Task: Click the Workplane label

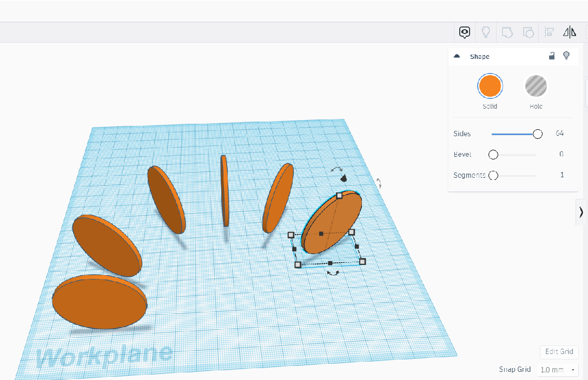Action: coord(106,355)
